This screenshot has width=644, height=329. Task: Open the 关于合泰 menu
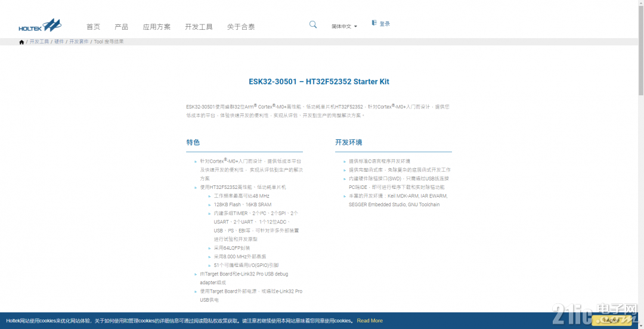pyautogui.click(x=241, y=27)
